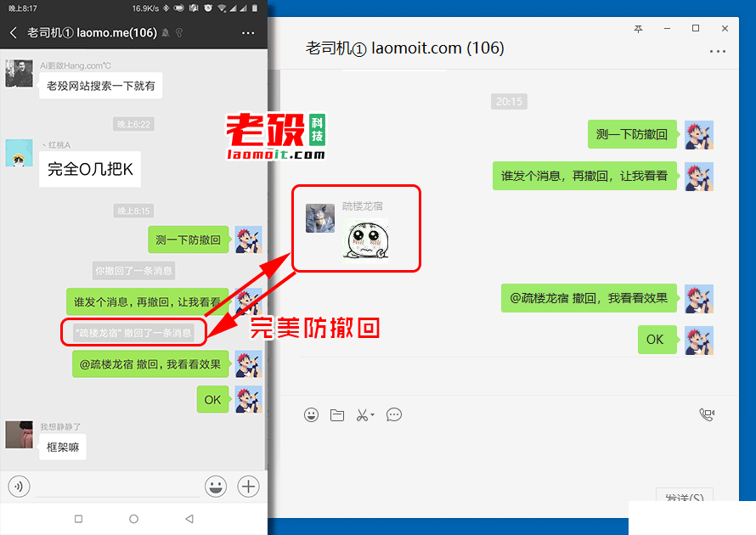Tap the 完全O几把K message bubble

(x=90, y=169)
